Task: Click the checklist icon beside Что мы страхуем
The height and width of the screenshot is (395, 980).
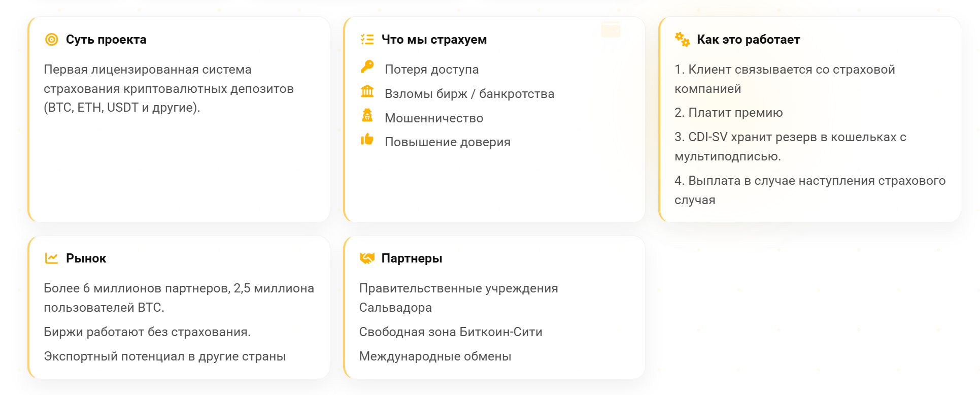Action: pyautogui.click(x=367, y=40)
